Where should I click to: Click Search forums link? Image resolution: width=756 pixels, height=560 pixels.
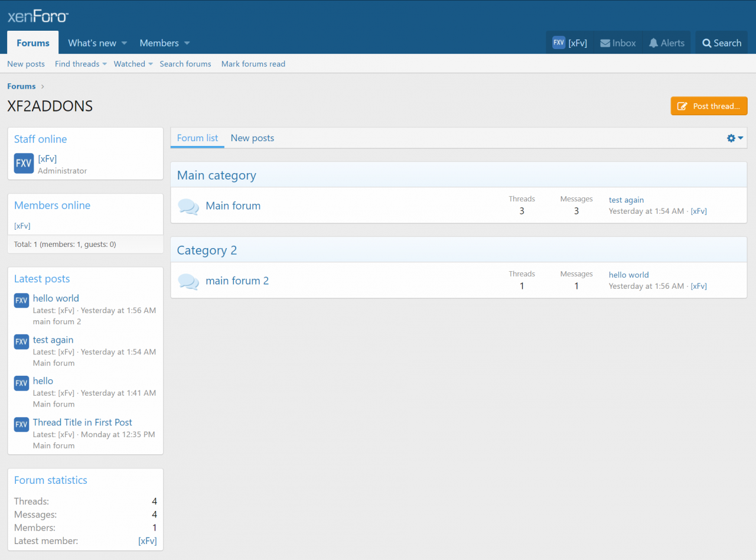pyautogui.click(x=185, y=64)
